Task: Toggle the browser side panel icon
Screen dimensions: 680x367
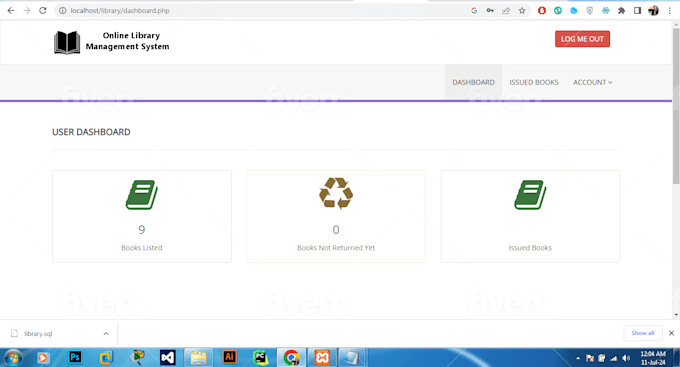Action: tap(638, 10)
